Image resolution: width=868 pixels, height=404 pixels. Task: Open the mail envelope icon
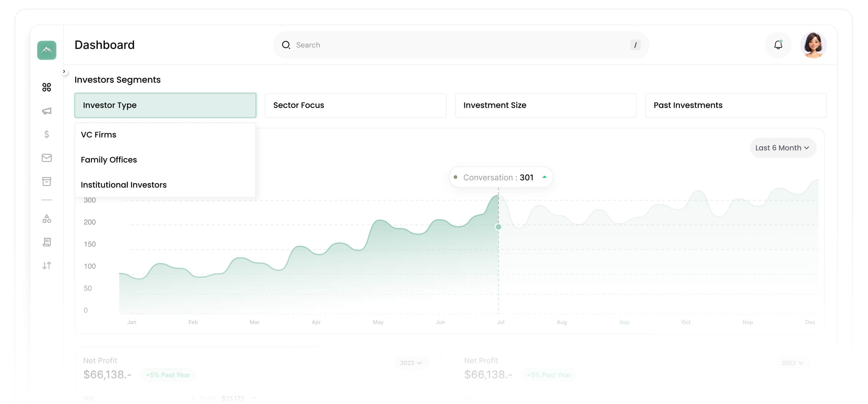pyautogui.click(x=47, y=158)
